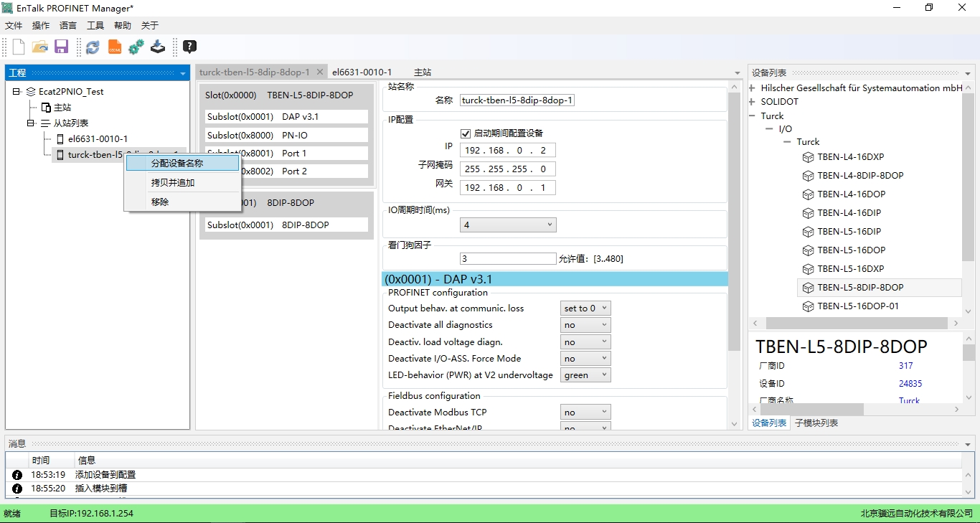
Task: Click the open folder toolbar icon
Action: click(x=40, y=47)
